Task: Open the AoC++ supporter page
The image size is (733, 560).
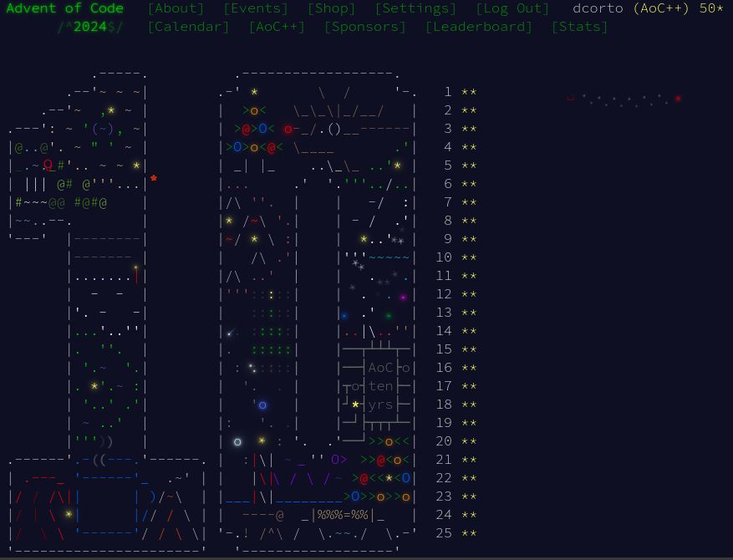Action: pos(277,27)
